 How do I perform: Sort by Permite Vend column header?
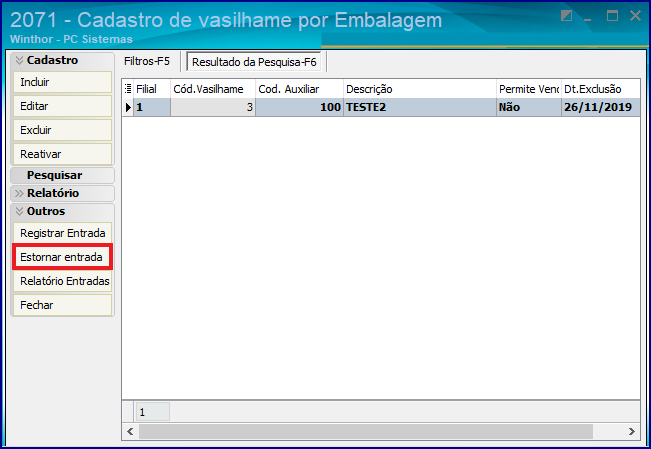click(x=529, y=89)
